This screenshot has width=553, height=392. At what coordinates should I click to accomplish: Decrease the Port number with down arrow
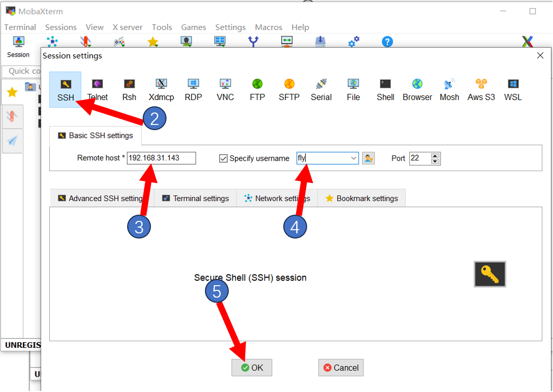point(435,161)
